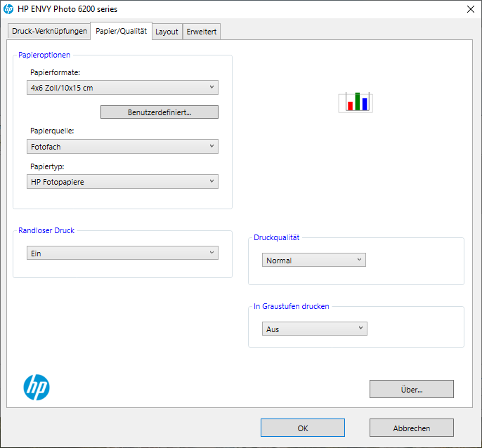Click the In Graustufen drucken label
The image size is (482, 448).
tap(291, 306)
